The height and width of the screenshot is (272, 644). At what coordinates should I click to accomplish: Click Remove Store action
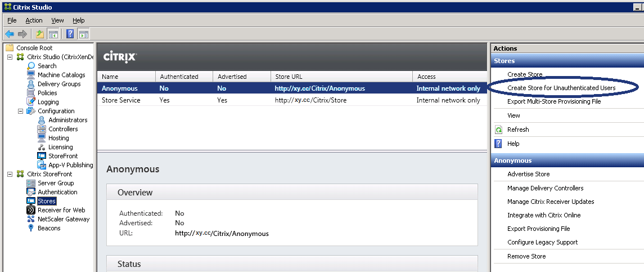pos(526,256)
